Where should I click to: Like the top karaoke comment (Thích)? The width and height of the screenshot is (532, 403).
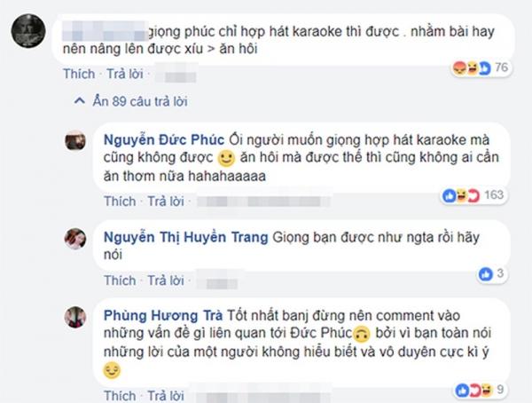(77, 75)
